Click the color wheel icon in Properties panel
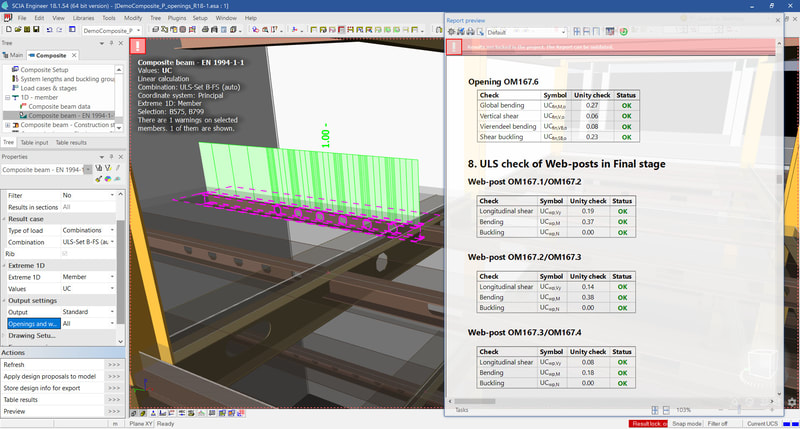Screen dimensions: 800x429 [108, 179]
